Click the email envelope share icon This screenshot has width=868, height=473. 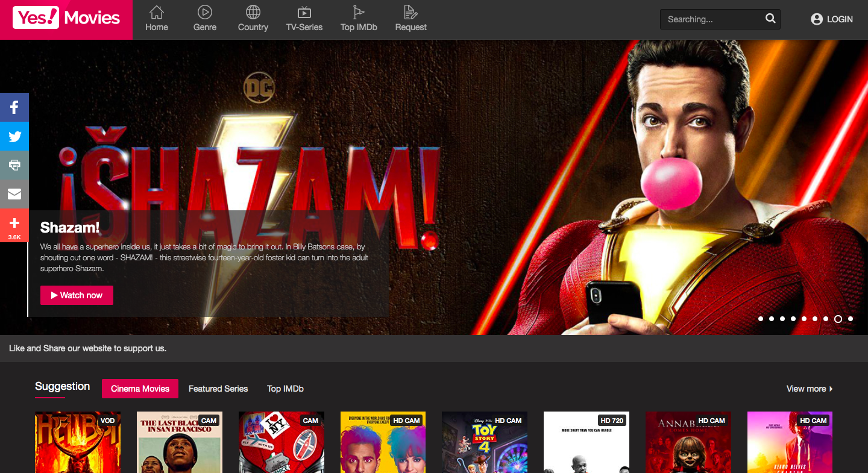click(14, 194)
